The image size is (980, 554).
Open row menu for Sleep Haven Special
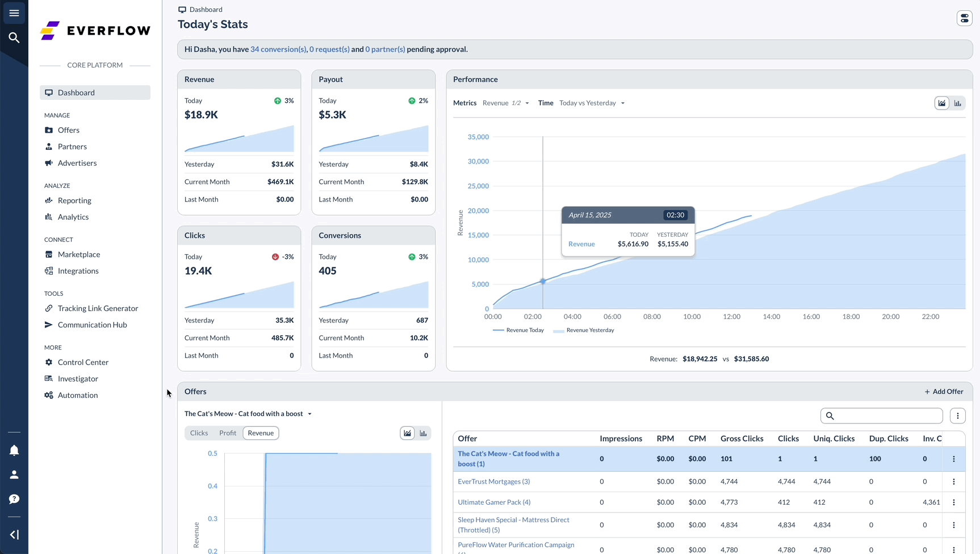[x=954, y=525]
